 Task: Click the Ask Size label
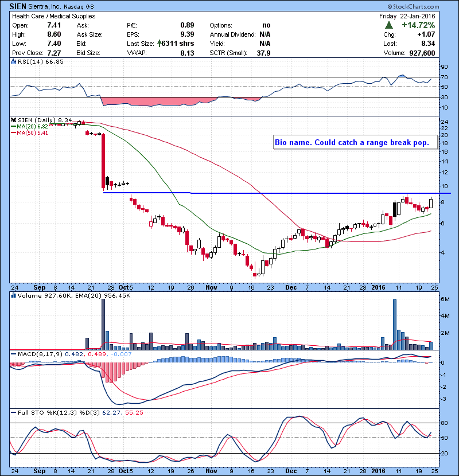click(90, 34)
